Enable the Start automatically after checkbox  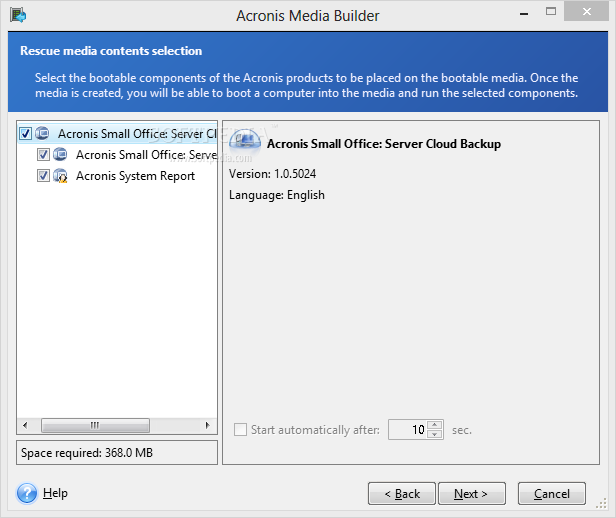(240, 430)
